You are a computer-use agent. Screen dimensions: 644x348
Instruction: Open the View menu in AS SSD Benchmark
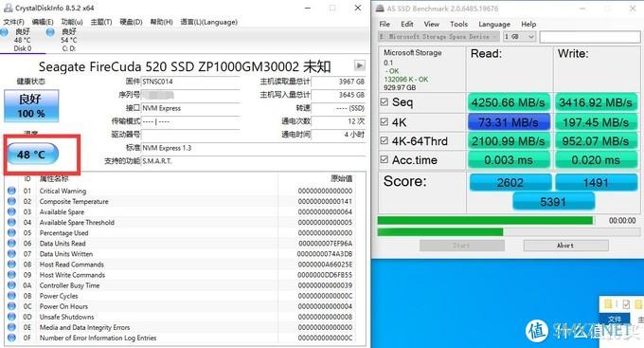(x=431, y=24)
